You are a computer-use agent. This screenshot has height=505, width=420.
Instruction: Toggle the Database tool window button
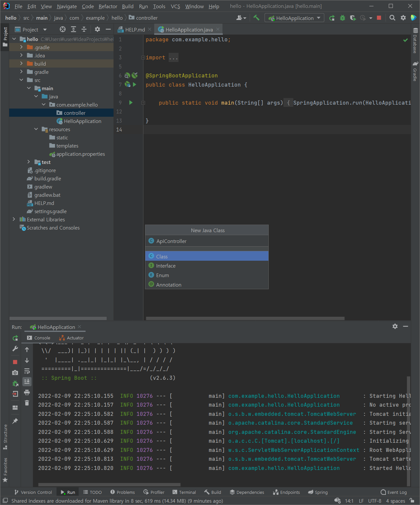tap(415, 41)
